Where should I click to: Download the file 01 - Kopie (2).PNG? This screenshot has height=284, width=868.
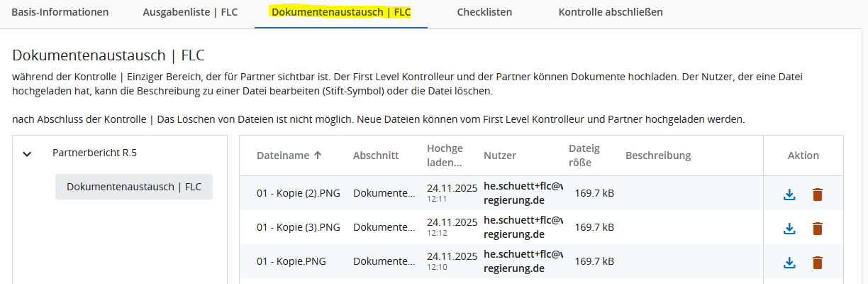[x=789, y=194]
